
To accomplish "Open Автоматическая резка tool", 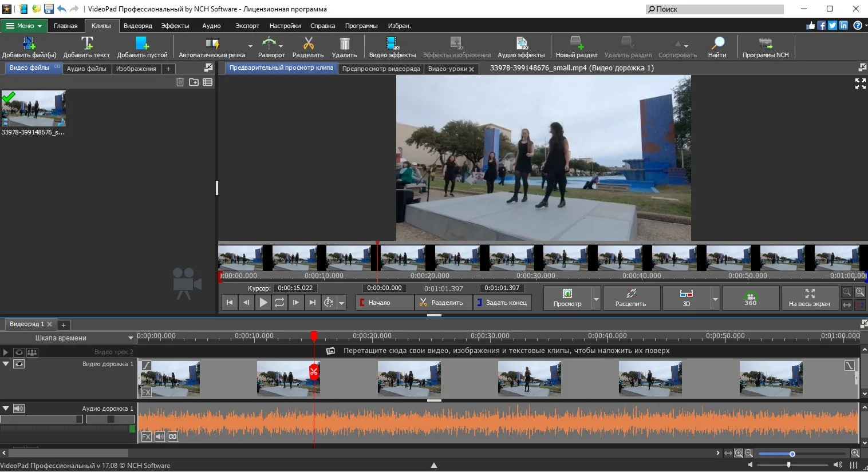I will [x=211, y=47].
